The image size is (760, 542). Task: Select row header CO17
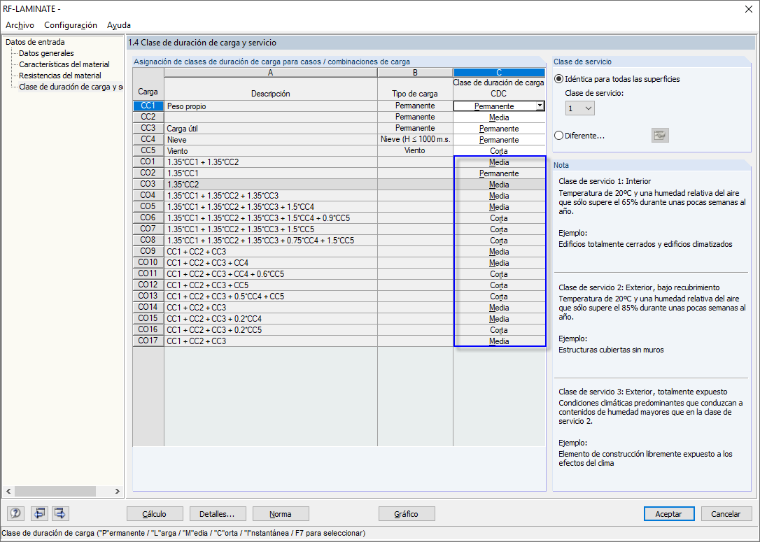pos(148,340)
